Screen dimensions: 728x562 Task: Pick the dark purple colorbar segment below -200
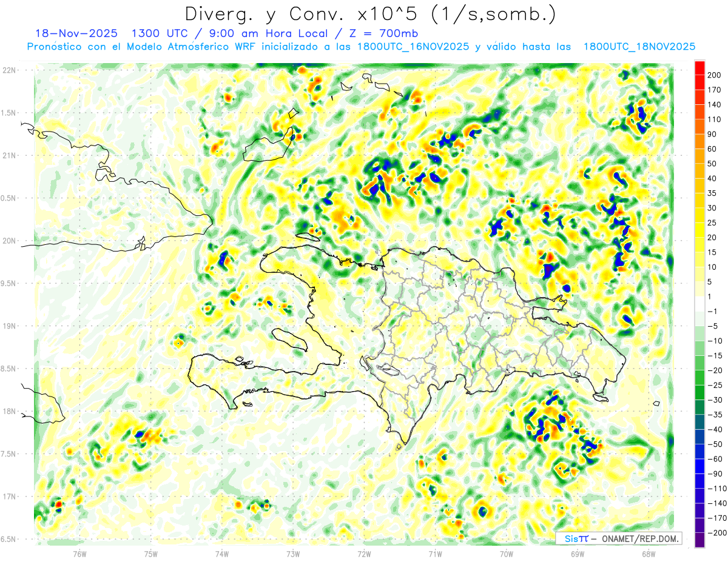(x=699, y=540)
